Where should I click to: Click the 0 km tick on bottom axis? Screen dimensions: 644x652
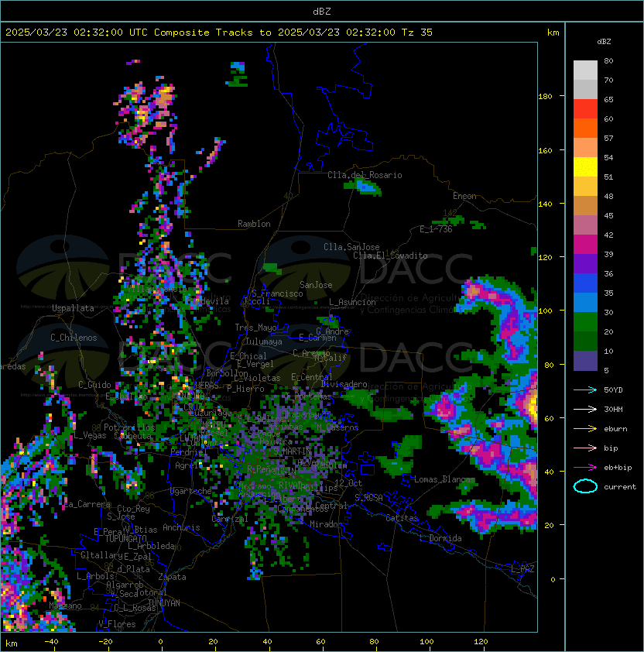pos(161,642)
